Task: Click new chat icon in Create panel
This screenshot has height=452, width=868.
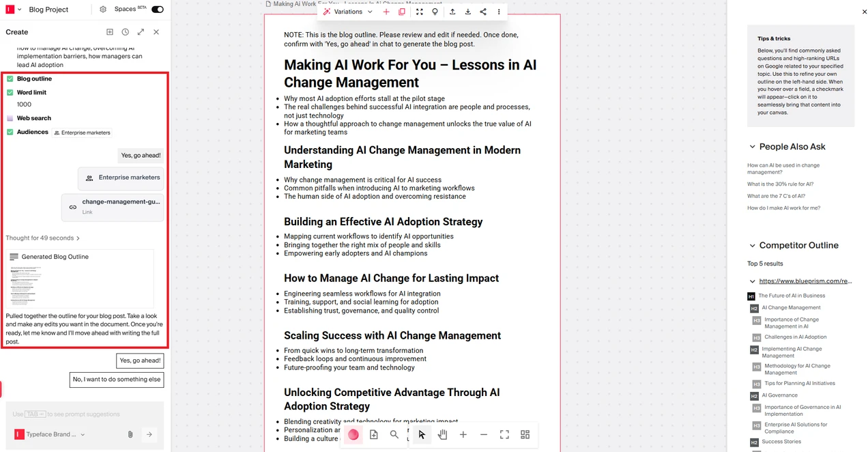Action: pyautogui.click(x=110, y=32)
